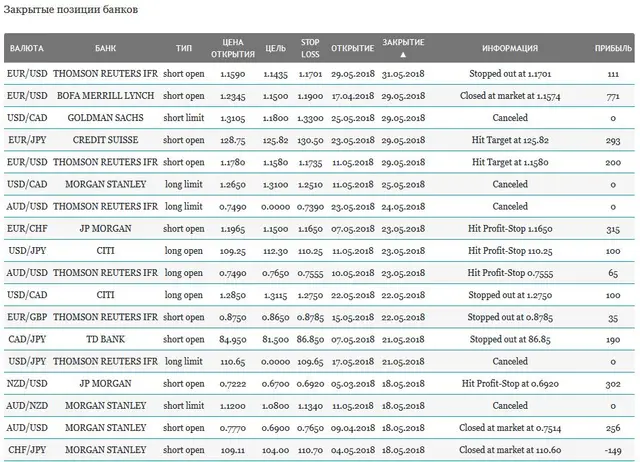Click profit value 302
Screen dimensions: 640x462
tap(613, 384)
